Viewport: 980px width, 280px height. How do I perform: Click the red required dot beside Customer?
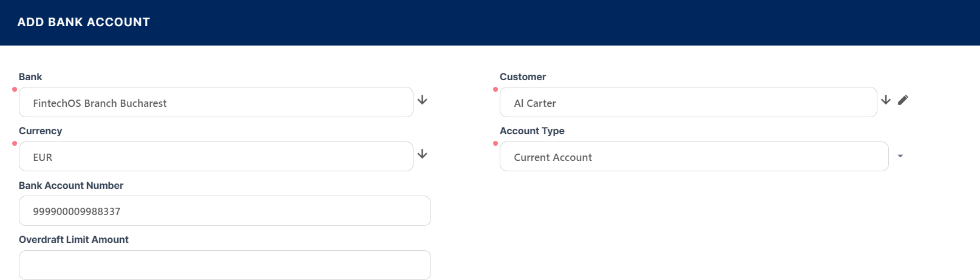(495, 90)
